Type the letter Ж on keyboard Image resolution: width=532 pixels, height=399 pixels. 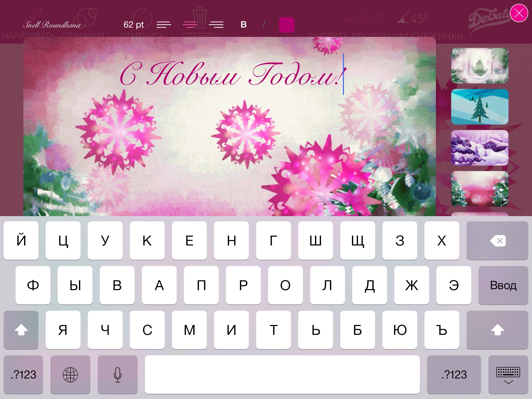[411, 285]
